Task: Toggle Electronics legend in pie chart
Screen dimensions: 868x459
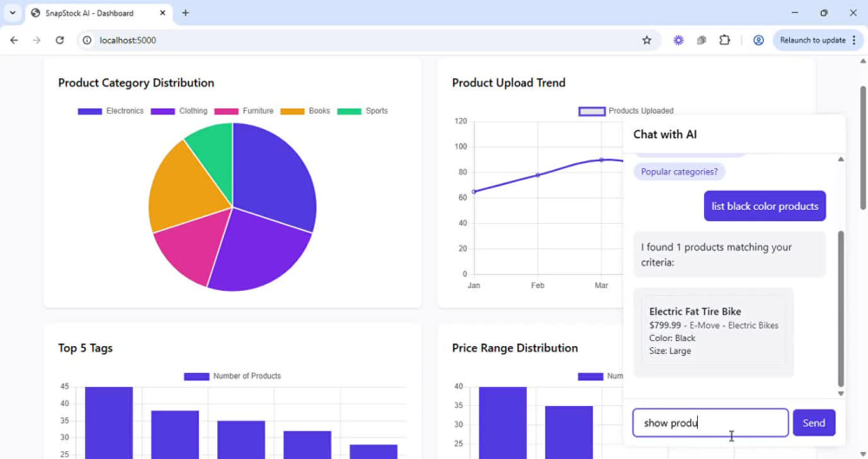Action: (111, 111)
